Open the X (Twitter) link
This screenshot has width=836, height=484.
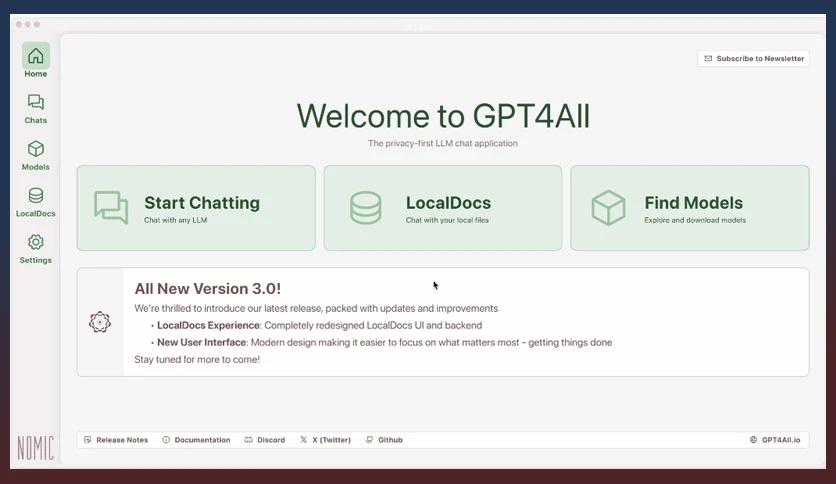coord(325,440)
